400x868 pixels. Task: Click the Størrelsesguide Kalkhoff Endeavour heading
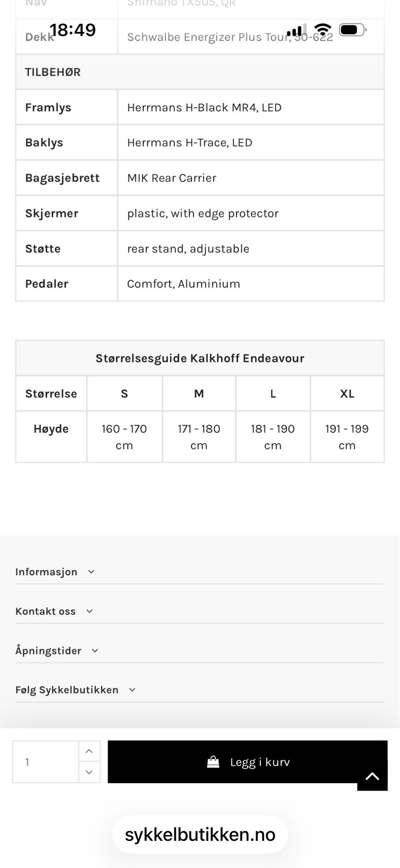click(200, 358)
